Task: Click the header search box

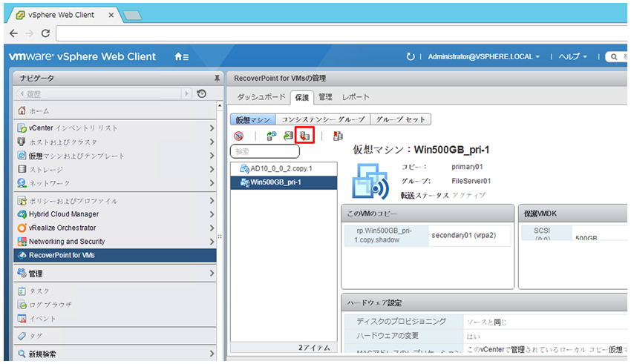Action: 616,56
